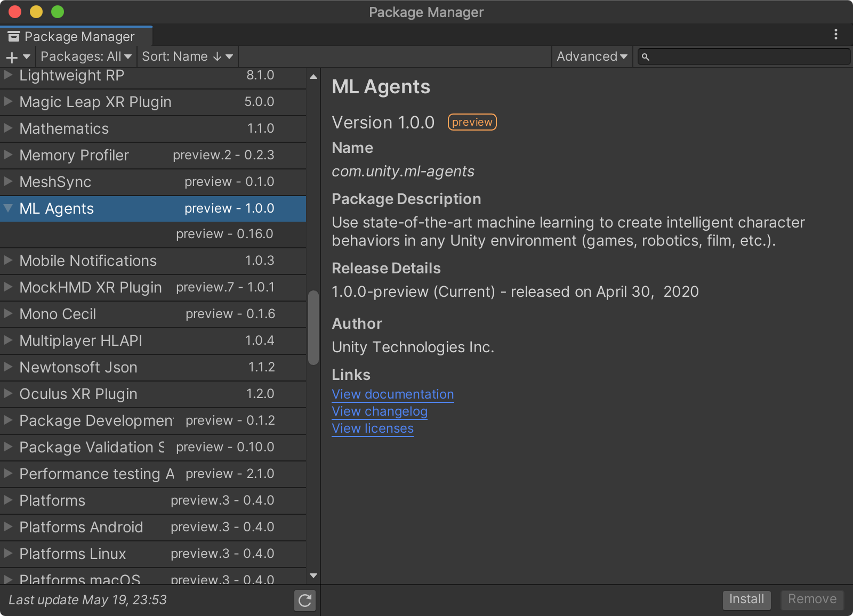
Task: Select the Platforms package row
Action: tap(153, 500)
